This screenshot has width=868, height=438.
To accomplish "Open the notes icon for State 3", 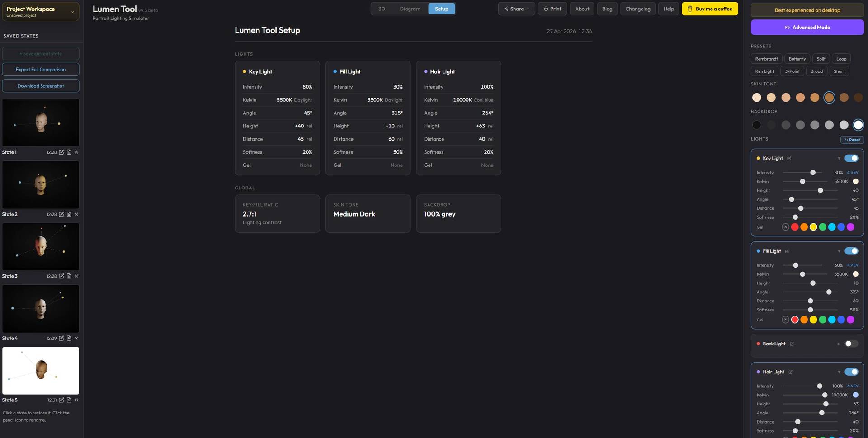I will click(x=69, y=276).
